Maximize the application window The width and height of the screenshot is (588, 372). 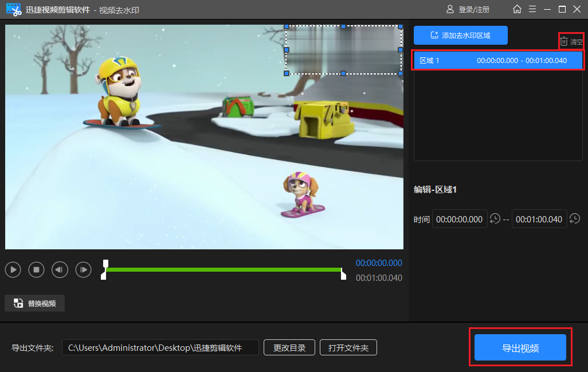pos(562,9)
